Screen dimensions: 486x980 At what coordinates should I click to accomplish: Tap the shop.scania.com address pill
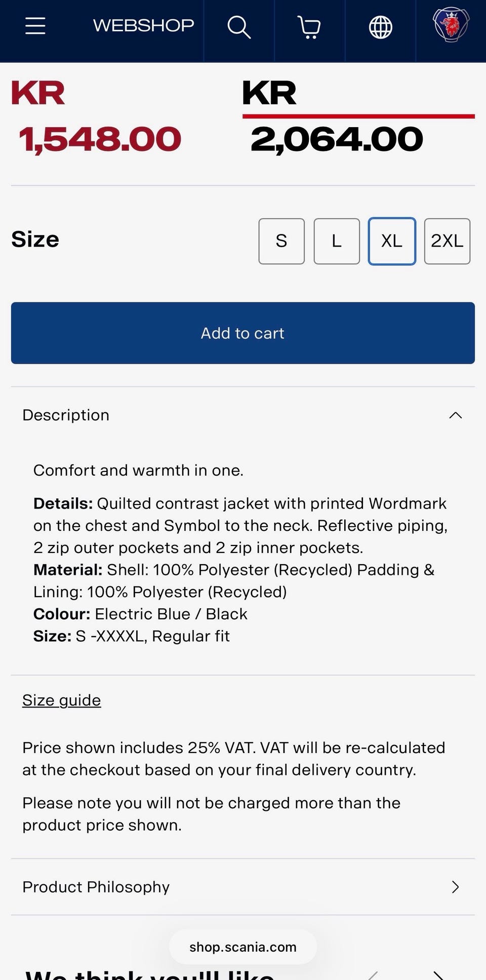tap(243, 947)
